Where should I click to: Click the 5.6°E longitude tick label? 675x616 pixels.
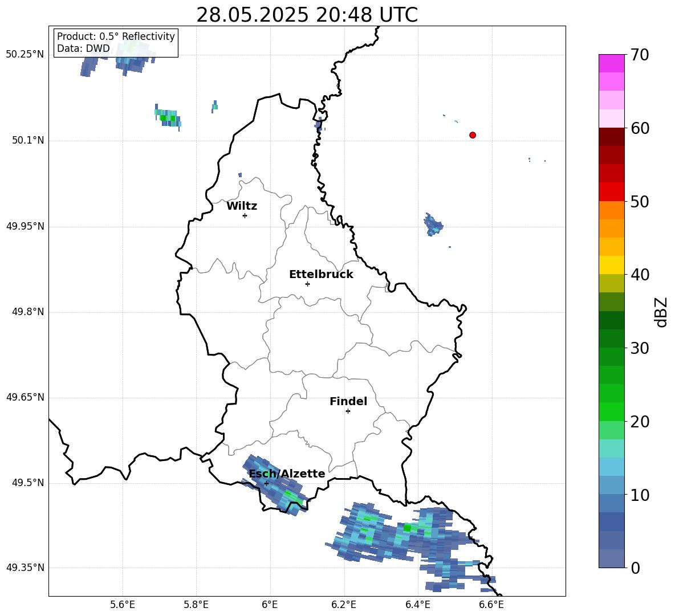tap(122, 605)
